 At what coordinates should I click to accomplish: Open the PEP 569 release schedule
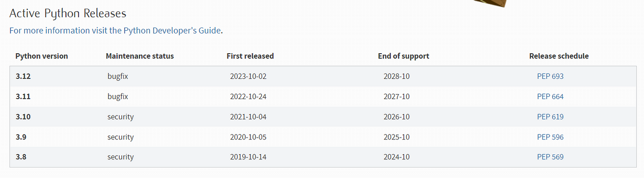[x=550, y=157]
